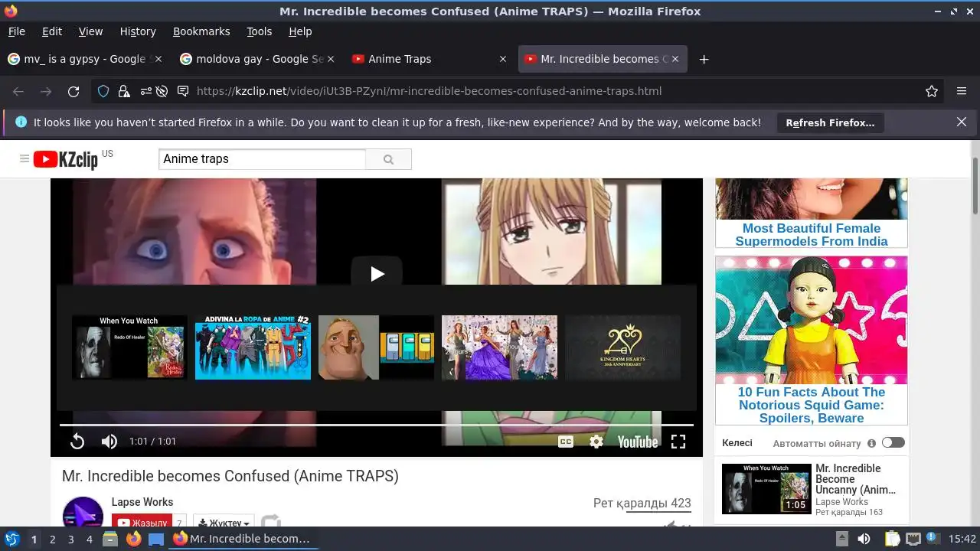Image resolution: width=980 pixels, height=551 pixels.
Task: Open the Edit menu
Action: click(52, 31)
